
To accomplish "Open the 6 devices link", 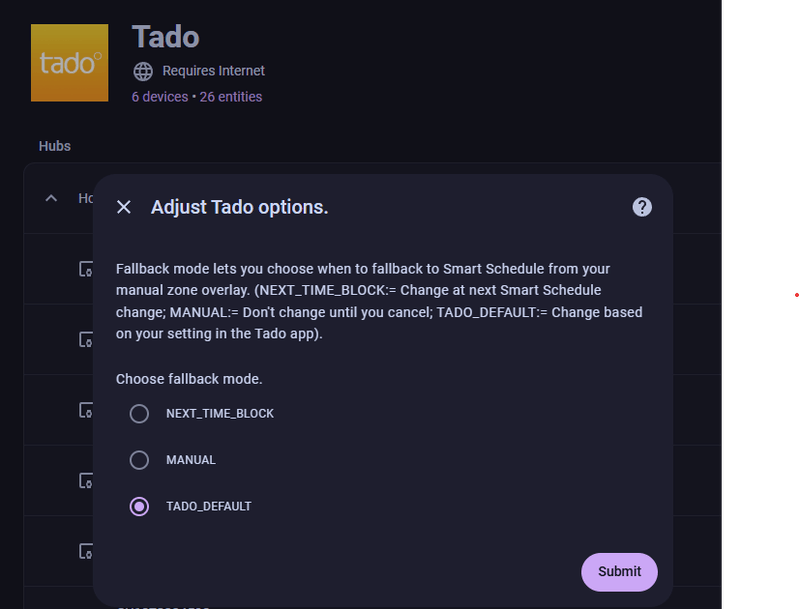I will (159, 97).
